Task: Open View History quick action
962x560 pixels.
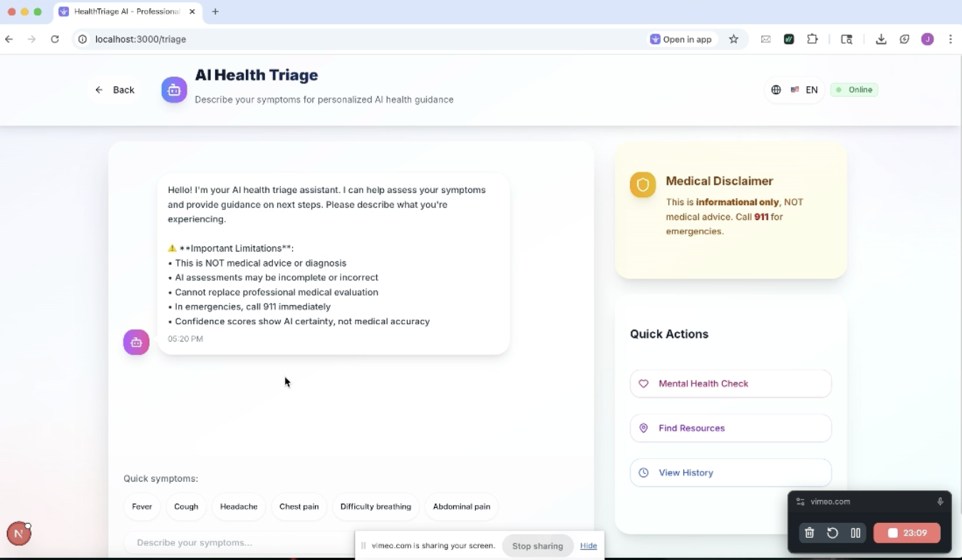Action: (x=730, y=472)
